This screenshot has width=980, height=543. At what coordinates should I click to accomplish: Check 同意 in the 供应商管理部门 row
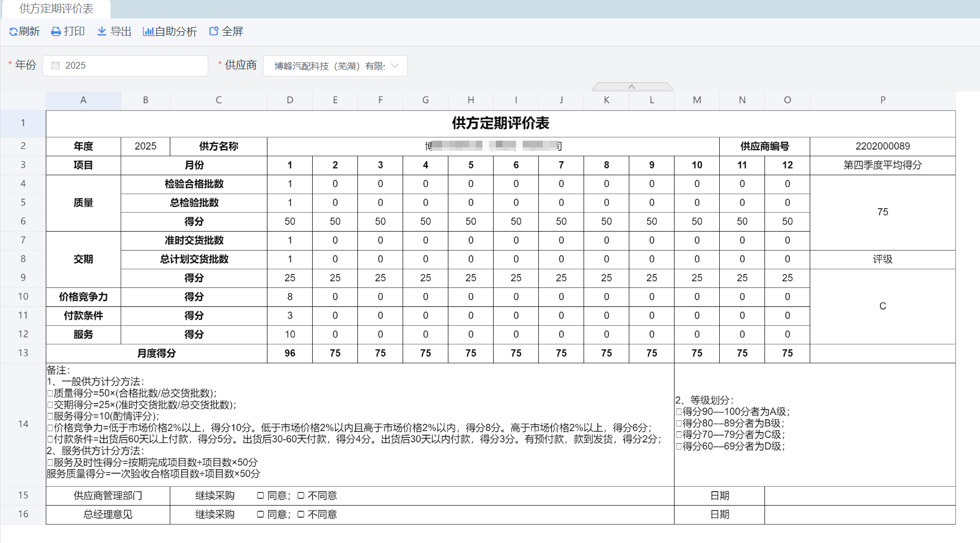pyautogui.click(x=261, y=496)
